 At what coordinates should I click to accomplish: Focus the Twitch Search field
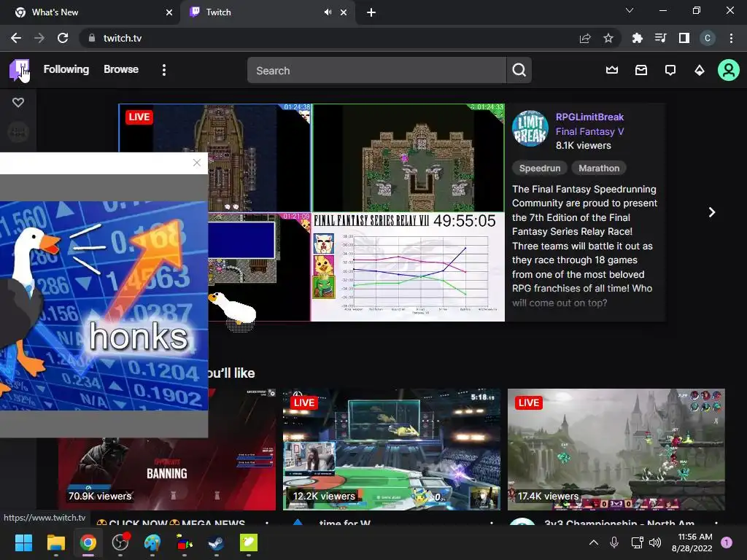coord(376,71)
